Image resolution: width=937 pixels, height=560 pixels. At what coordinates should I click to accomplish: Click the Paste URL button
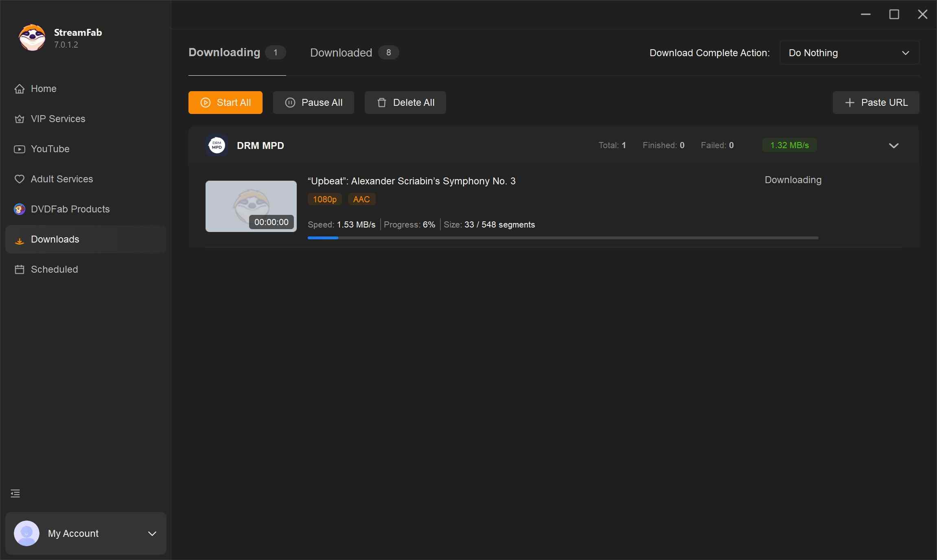pos(876,103)
